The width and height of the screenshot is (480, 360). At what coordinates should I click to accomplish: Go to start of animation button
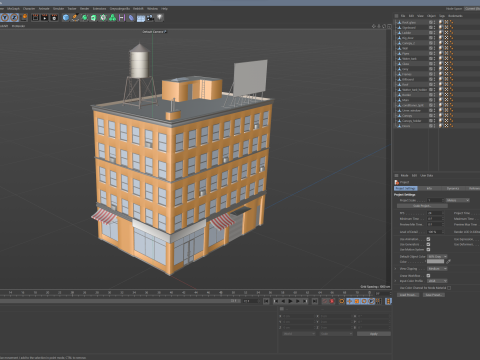pos(266,301)
